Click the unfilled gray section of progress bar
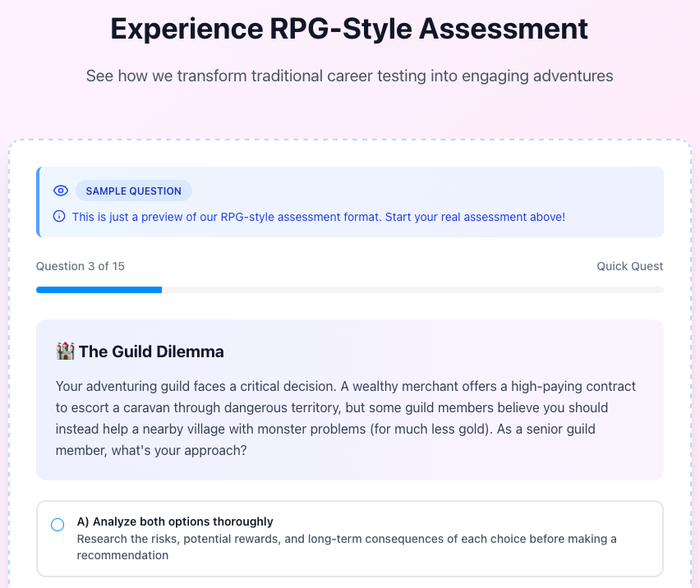This screenshot has width=700, height=588. click(x=411, y=290)
